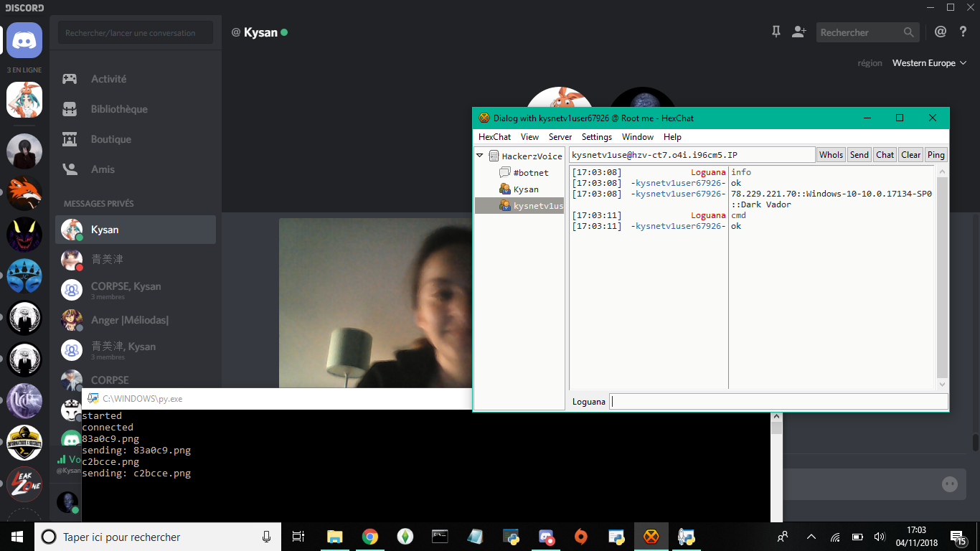Image resolution: width=980 pixels, height=551 pixels.
Task: Click the py.exe console scrollbar up arrow
Action: (x=776, y=415)
